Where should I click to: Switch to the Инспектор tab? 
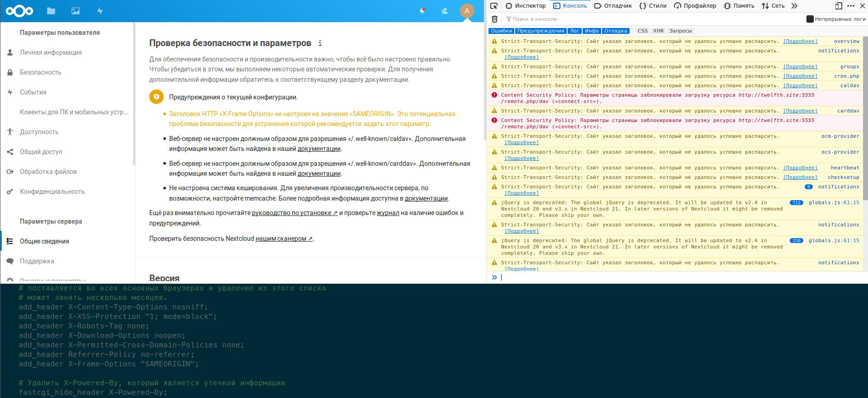point(526,6)
